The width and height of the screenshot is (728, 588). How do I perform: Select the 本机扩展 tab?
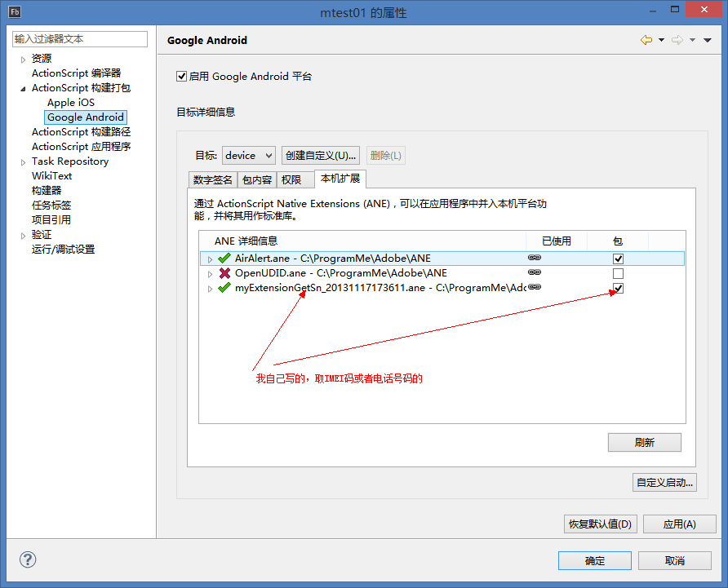pyautogui.click(x=340, y=179)
